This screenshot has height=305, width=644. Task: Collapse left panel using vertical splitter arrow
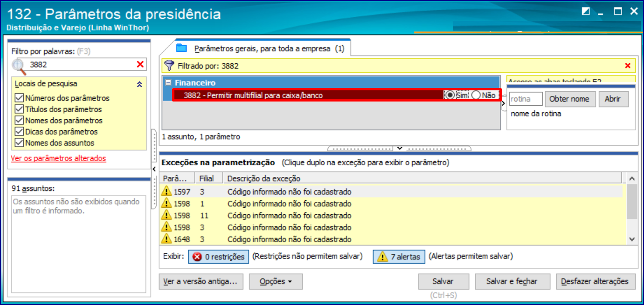154,169
